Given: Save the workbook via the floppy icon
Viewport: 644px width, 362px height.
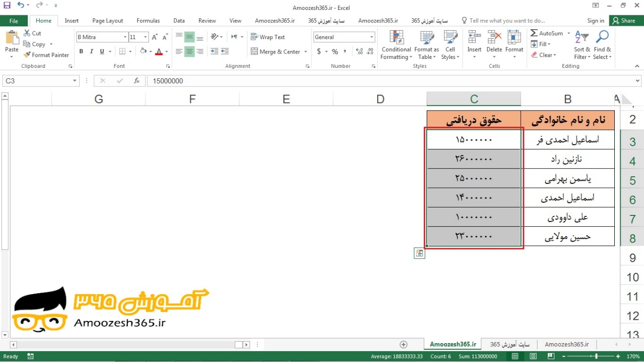Looking at the screenshot, I should pos(7,5).
